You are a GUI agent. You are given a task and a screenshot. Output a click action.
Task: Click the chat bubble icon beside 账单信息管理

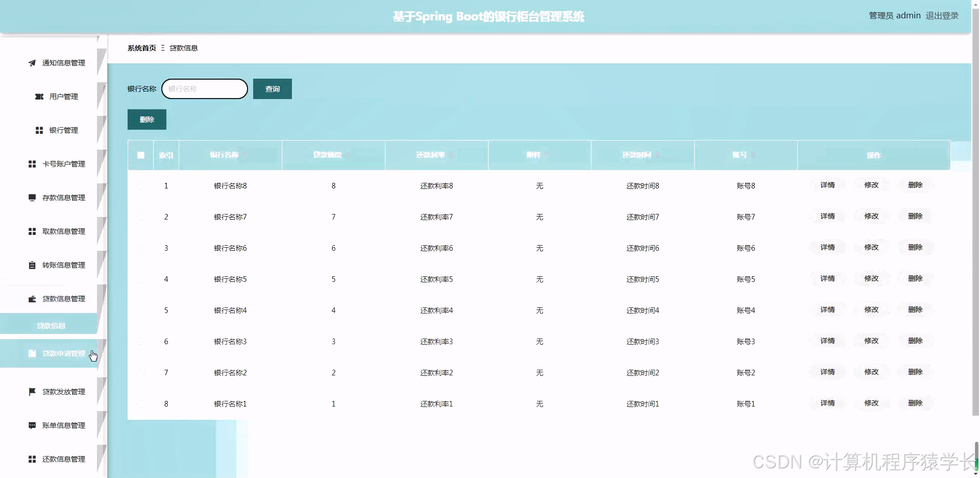tap(32, 425)
